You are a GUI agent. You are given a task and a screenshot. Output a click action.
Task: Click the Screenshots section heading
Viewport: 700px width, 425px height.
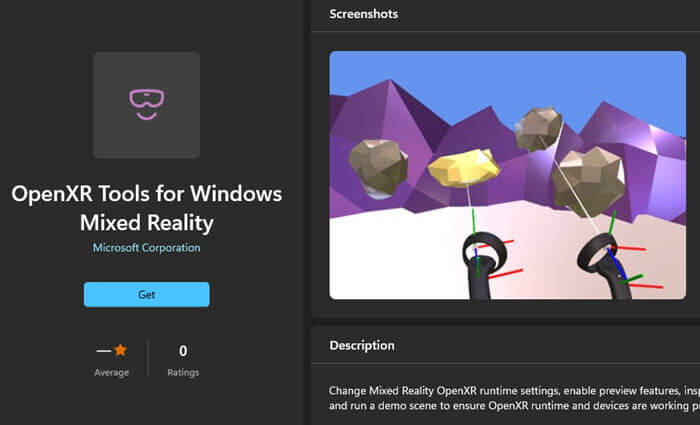[363, 14]
